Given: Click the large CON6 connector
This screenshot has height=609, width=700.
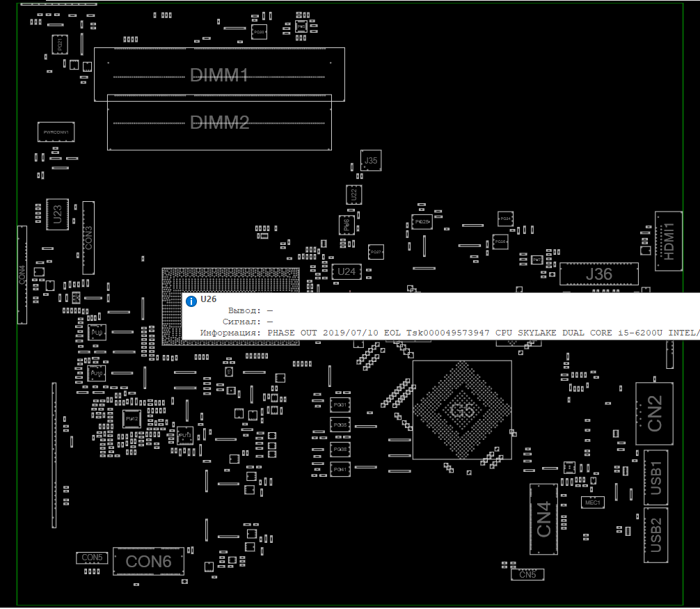Looking at the screenshot, I should 149,561.
